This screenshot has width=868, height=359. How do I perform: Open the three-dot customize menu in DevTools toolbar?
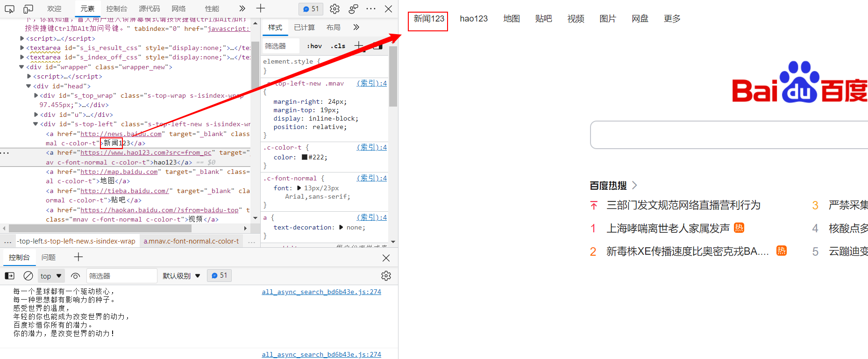click(x=371, y=8)
